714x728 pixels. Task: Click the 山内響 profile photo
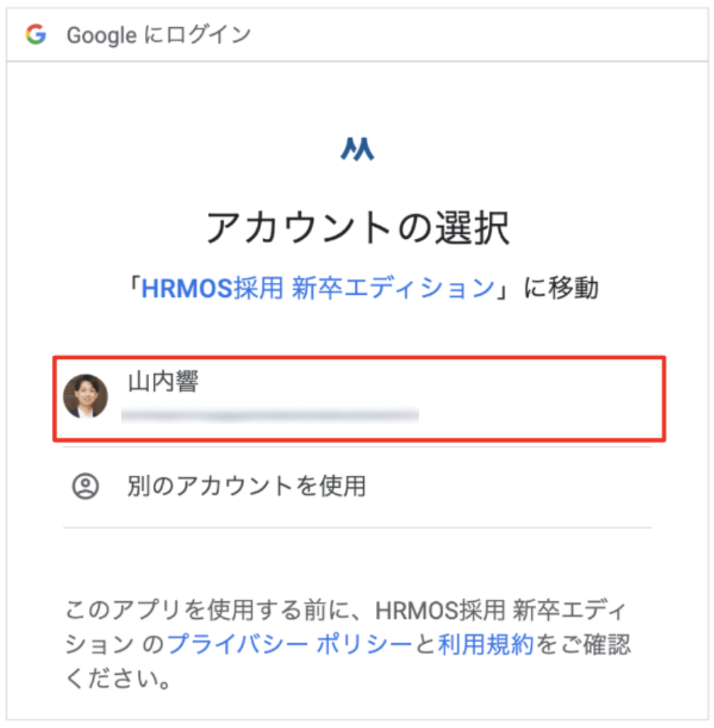click(x=85, y=396)
